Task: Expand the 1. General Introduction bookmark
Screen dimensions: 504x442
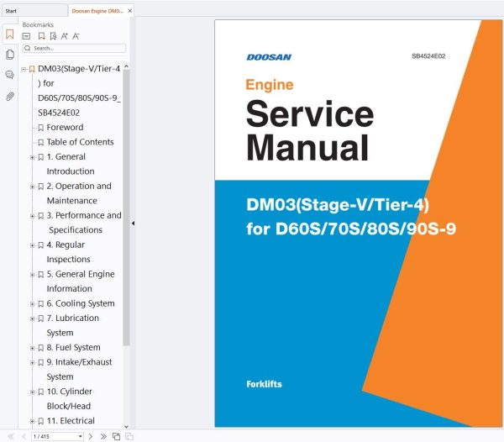Action: 33,157
